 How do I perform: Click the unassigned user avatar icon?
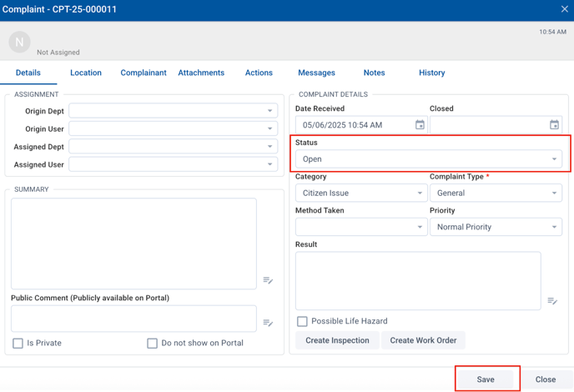[19, 42]
